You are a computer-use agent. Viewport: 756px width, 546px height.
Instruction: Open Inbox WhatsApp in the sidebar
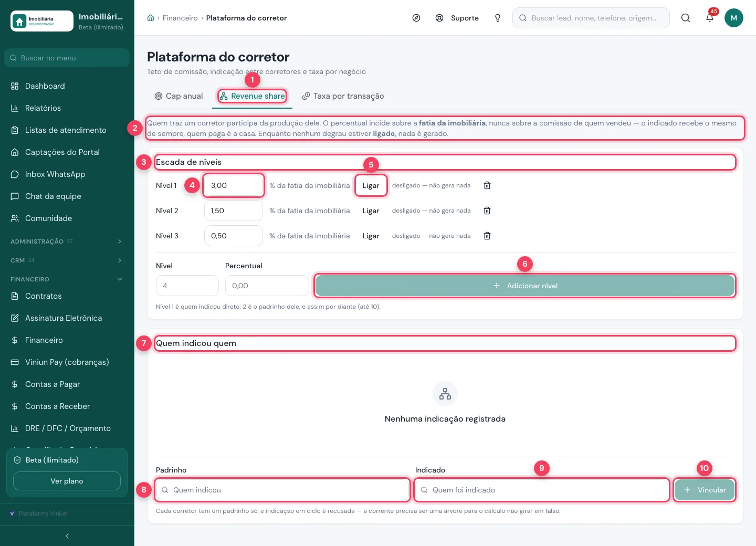click(x=67, y=174)
